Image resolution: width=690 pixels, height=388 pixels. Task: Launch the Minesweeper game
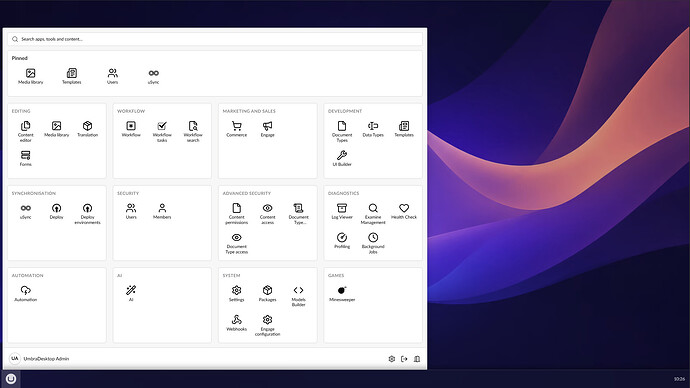[x=342, y=294]
